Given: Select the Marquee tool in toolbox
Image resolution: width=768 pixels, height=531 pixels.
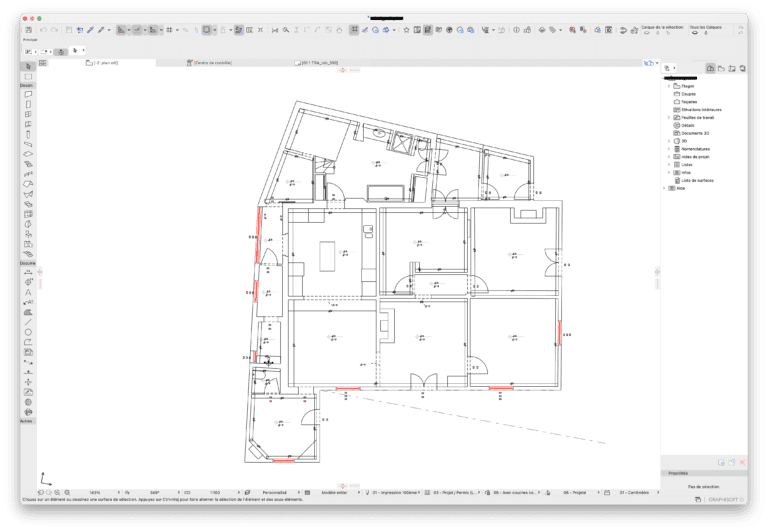Looking at the screenshot, I should tap(28, 76).
